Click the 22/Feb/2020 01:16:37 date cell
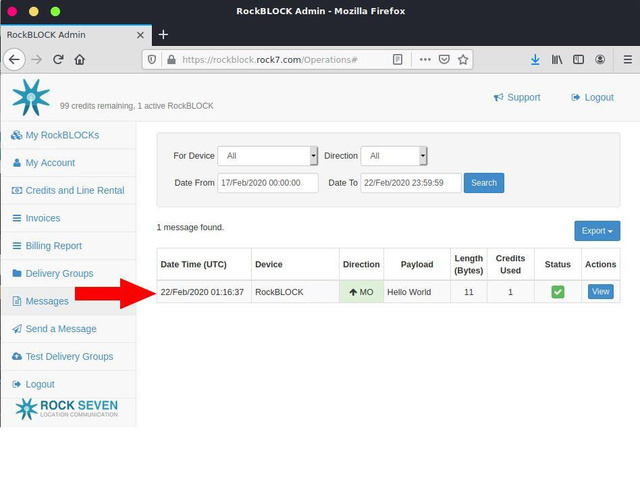The image size is (640, 480). click(204, 292)
